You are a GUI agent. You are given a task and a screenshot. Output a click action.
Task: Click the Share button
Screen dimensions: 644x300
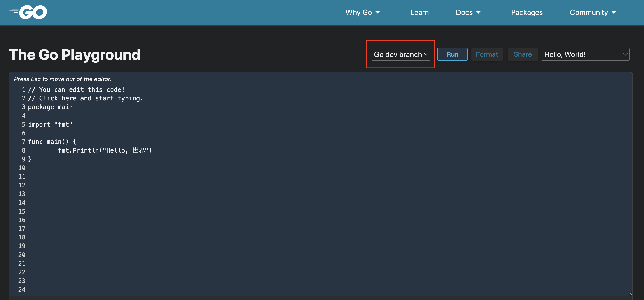click(x=522, y=54)
